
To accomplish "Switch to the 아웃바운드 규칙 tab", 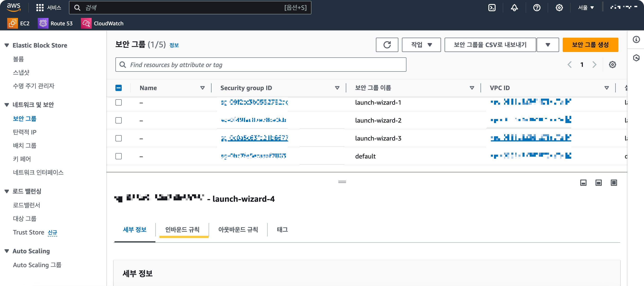I will click(238, 229).
